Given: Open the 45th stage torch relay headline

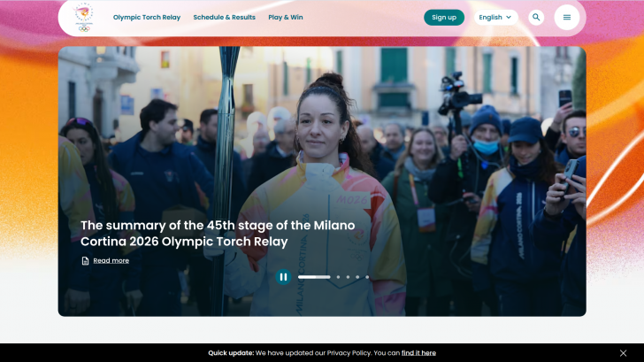Looking at the screenshot, I should pos(218,234).
